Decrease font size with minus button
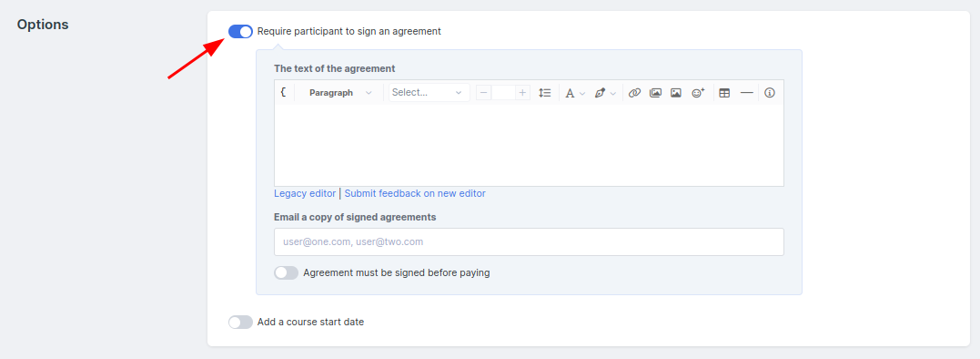 point(484,93)
